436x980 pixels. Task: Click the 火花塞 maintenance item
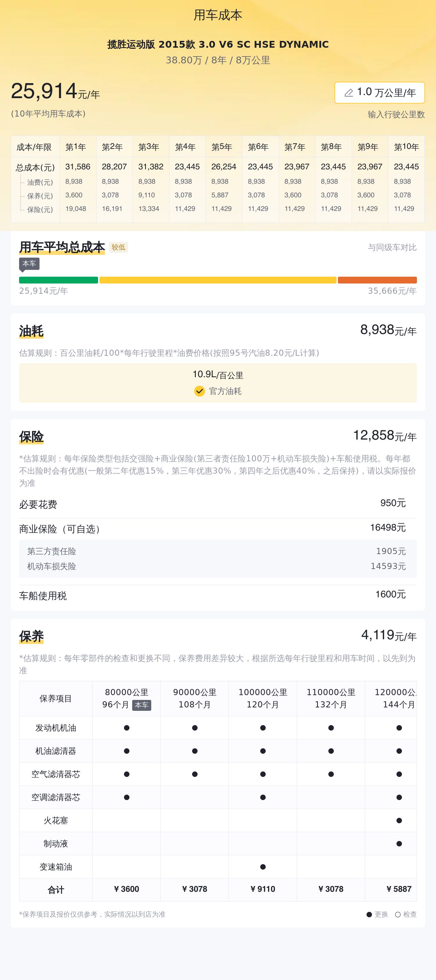pos(56,821)
